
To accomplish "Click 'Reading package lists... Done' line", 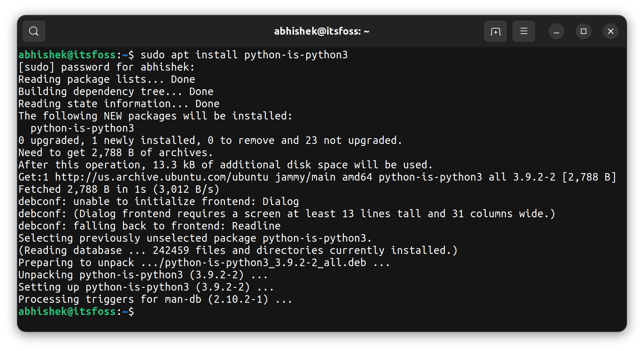I will click(107, 79).
